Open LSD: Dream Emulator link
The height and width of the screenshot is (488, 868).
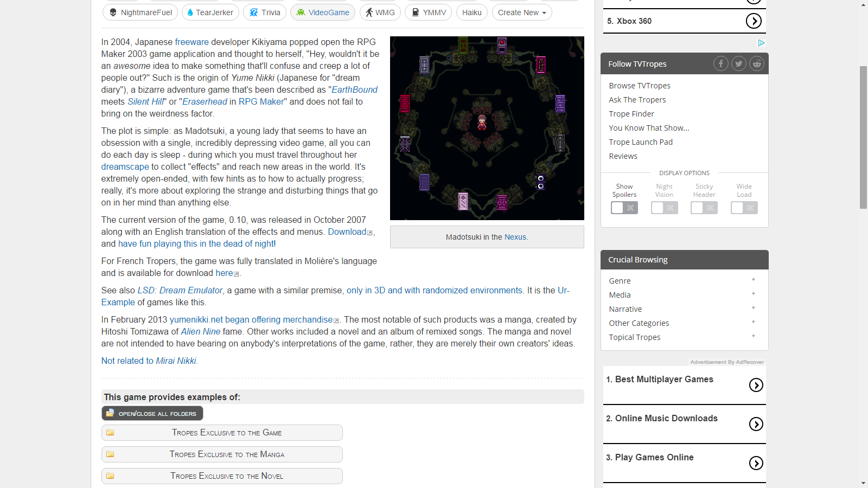[x=180, y=290]
